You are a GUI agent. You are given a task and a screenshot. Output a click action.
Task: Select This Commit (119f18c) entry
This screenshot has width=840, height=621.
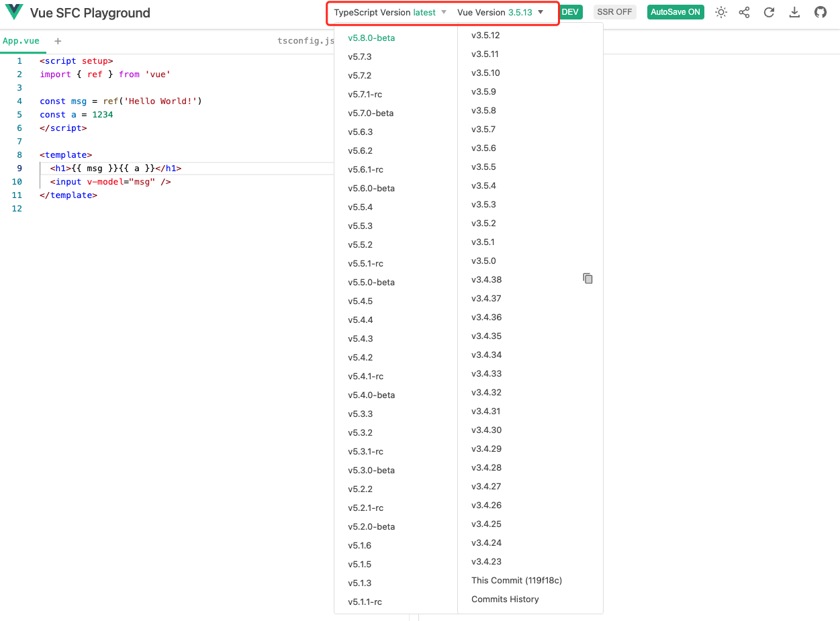click(x=516, y=581)
